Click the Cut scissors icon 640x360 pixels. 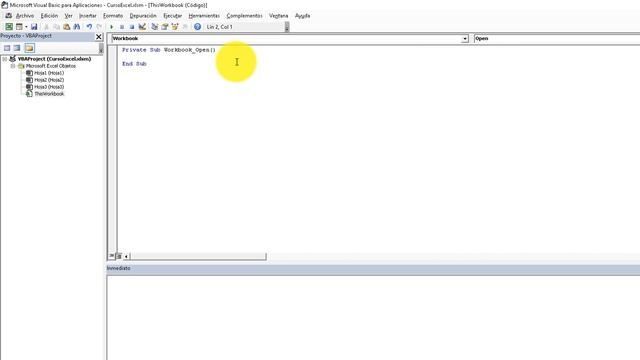coord(46,27)
